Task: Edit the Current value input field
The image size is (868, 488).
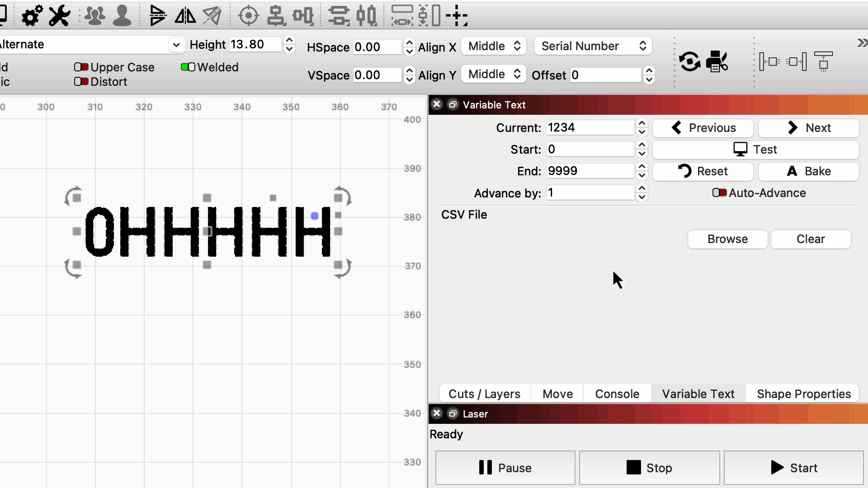Action: point(589,127)
